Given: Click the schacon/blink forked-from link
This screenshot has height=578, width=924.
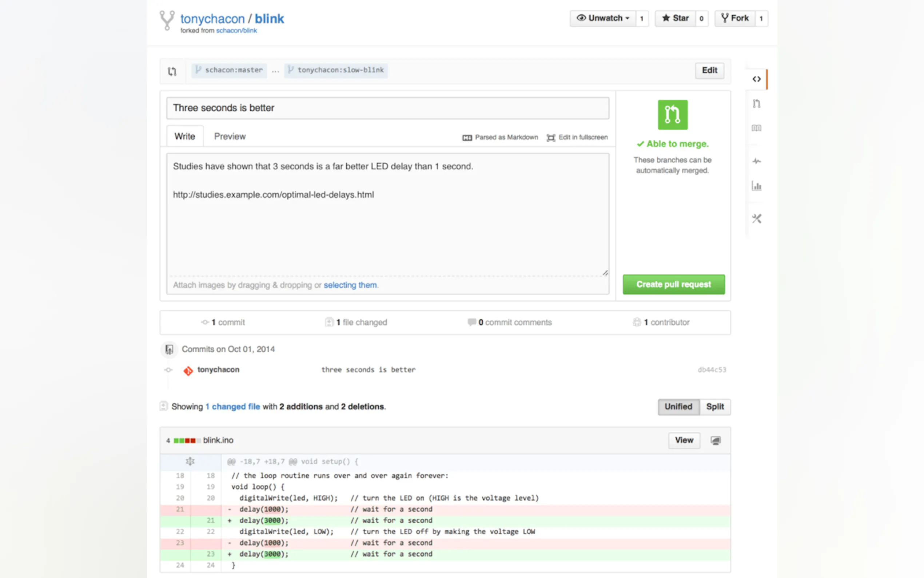Looking at the screenshot, I should [x=236, y=31].
